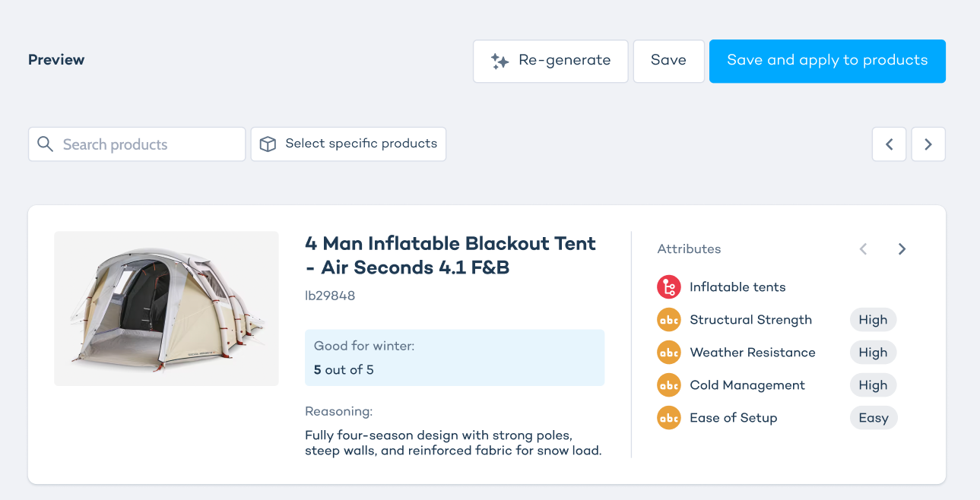Click the box icon for specific products
The width and height of the screenshot is (980, 500).
tap(268, 144)
